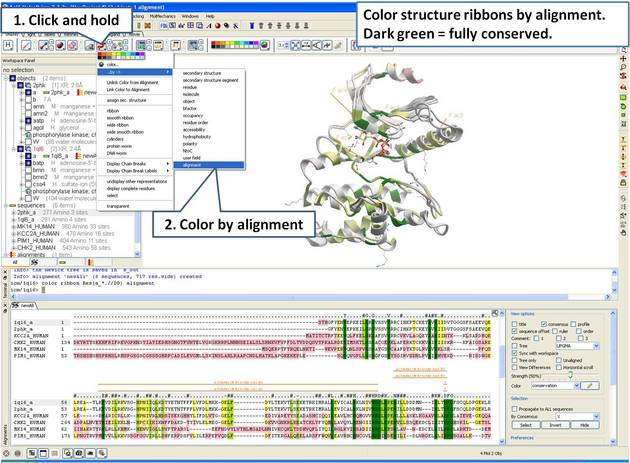630x463 pixels.
Task: Open the MolMechanics menu
Action: pos(163,16)
